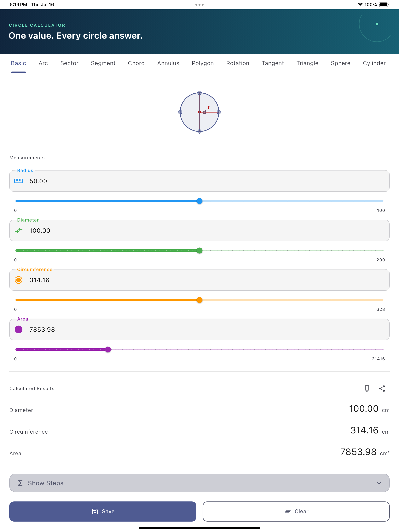Open the Rotation tab
The height and width of the screenshot is (532, 399).
pyautogui.click(x=238, y=63)
